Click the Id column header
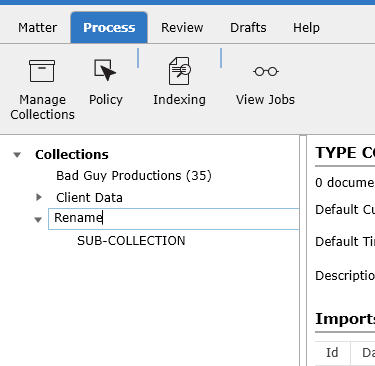This screenshot has width=375, height=366. (x=332, y=353)
